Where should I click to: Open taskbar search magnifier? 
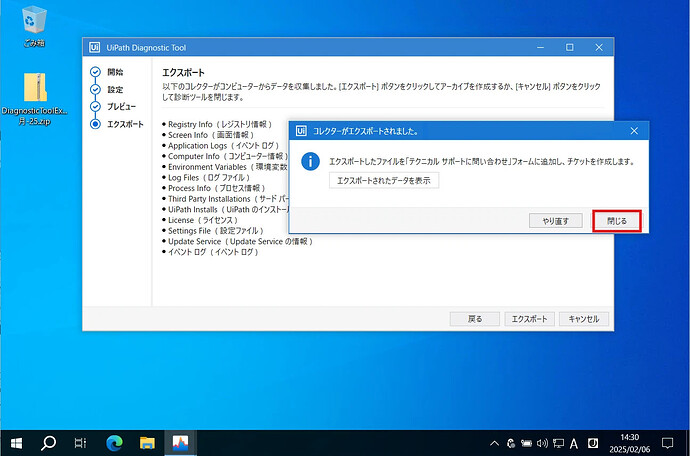(48, 443)
